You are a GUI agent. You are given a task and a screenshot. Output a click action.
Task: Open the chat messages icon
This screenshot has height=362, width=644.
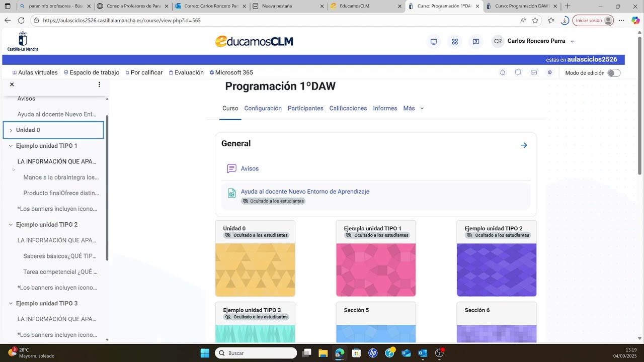coord(518,73)
